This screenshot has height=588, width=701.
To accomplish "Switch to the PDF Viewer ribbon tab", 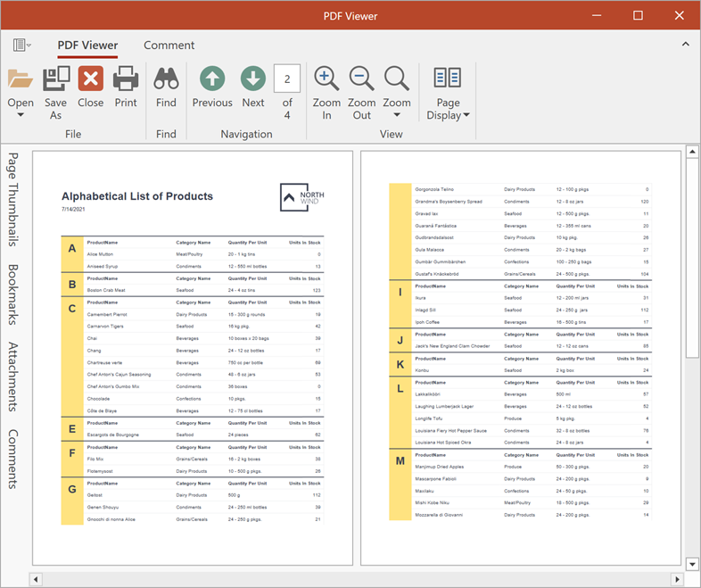I will [87, 46].
